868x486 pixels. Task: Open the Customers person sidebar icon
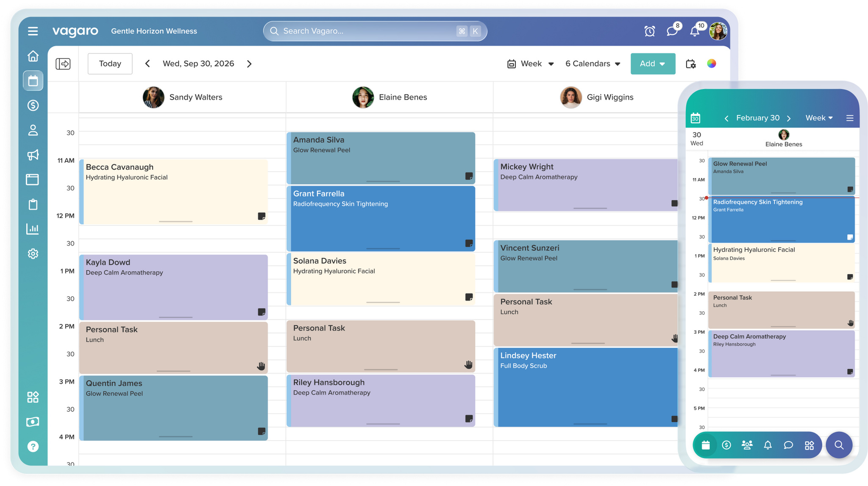(33, 130)
